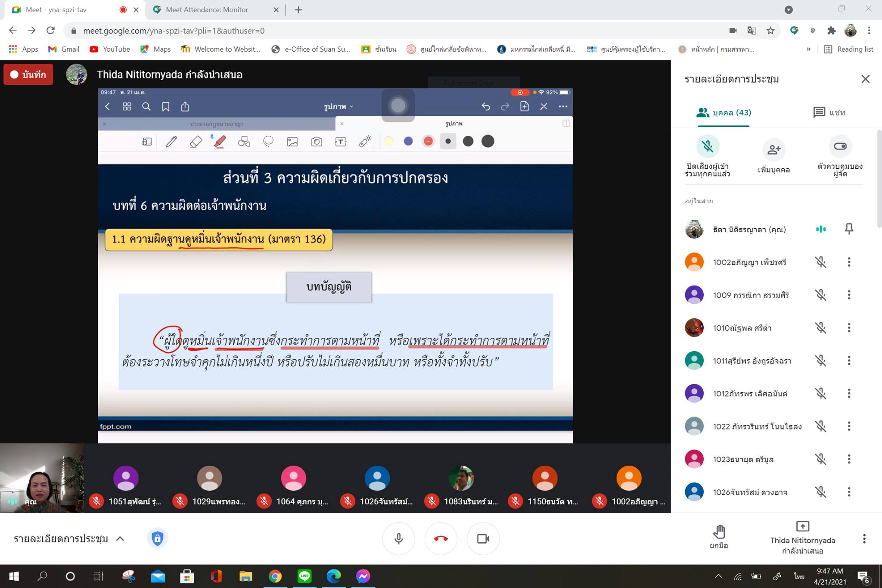Switch to the chat tab

pyautogui.click(x=829, y=112)
